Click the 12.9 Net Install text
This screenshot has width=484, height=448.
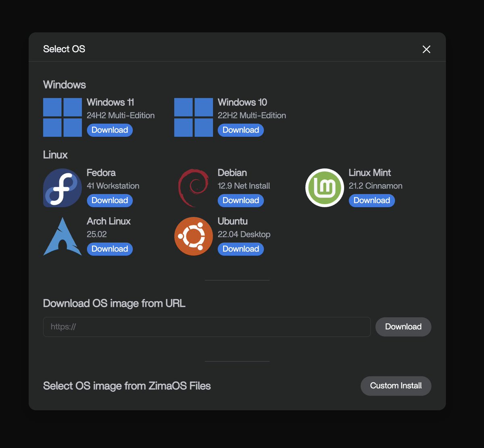(244, 186)
